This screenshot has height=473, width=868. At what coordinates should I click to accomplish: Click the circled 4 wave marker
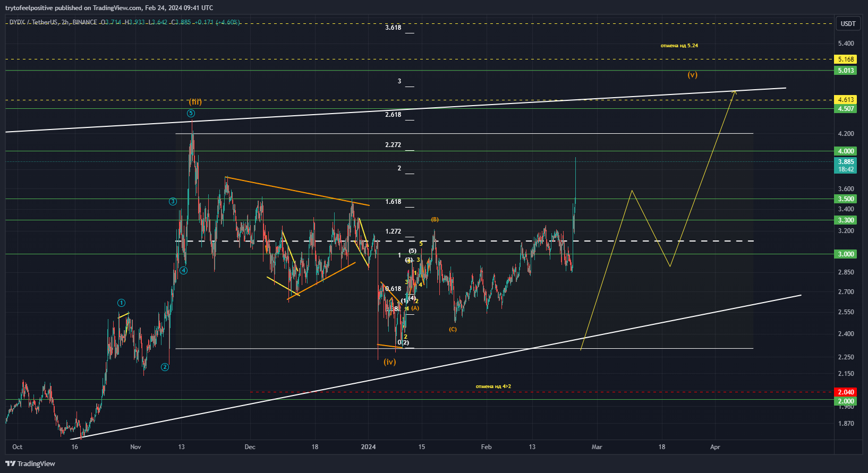[x=183, y=271]
